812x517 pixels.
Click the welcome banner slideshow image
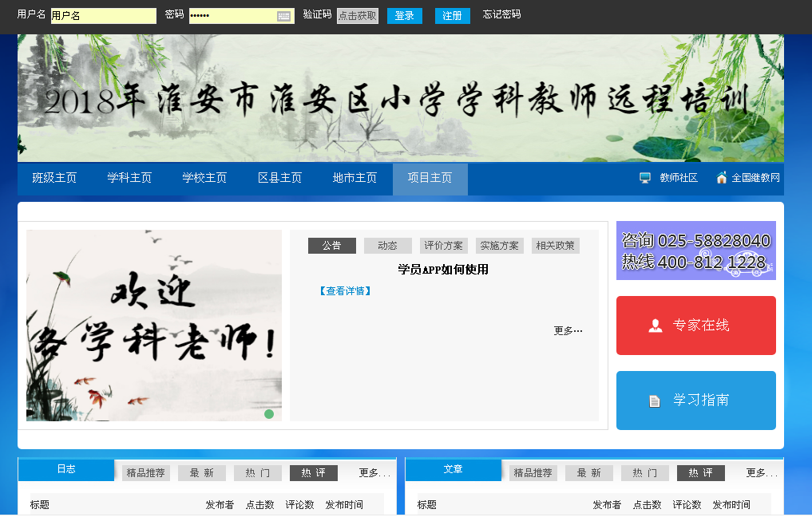(153, 325)
